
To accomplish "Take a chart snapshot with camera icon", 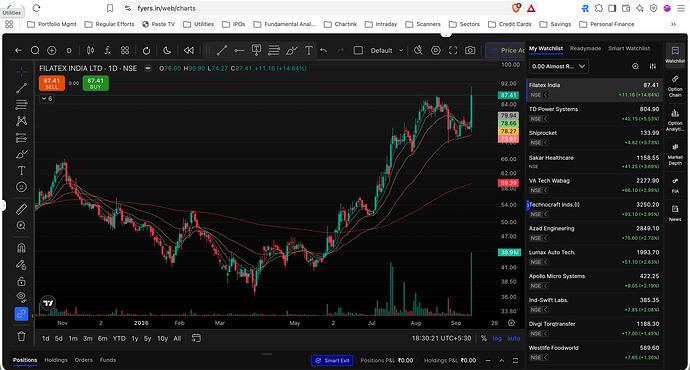I will click(x=470, y=51).
